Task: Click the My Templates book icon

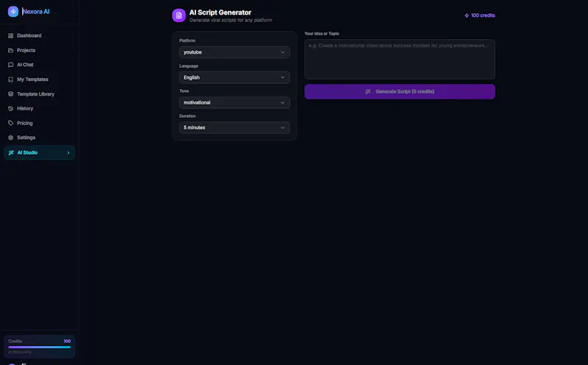Action: coord(10,79)
